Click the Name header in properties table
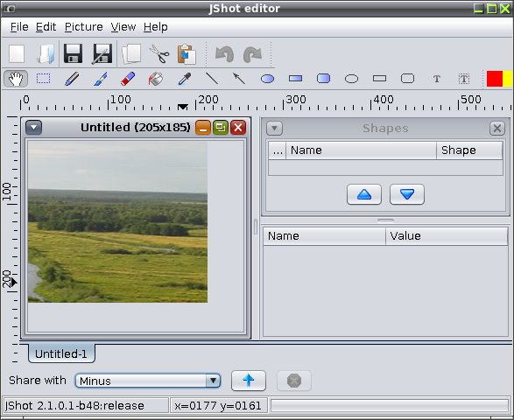Screen dimensions: 514x420 325,236
